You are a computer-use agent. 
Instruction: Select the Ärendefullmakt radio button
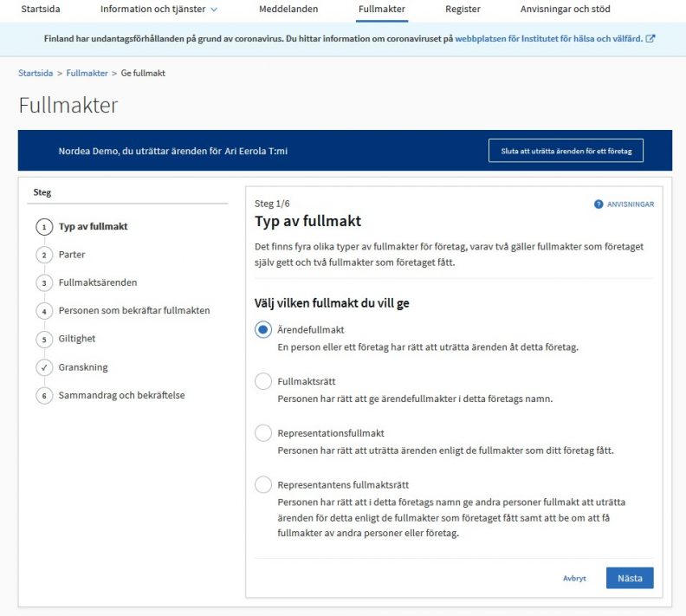click(x=263, y=329)
